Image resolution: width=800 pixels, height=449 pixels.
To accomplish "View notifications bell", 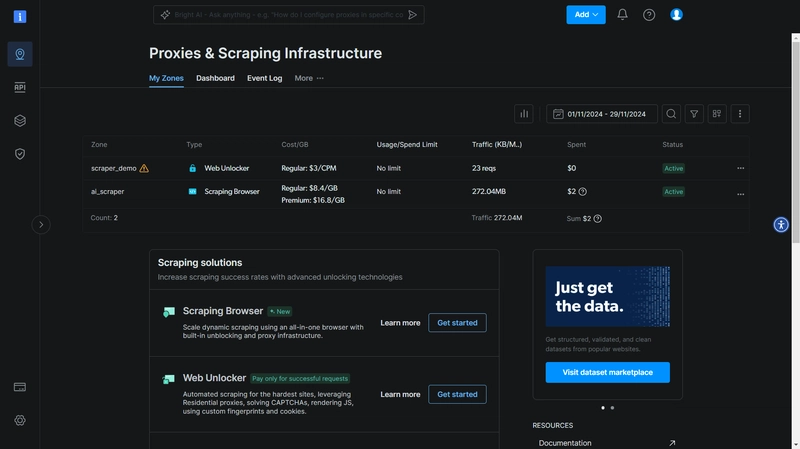I will point(622,15).
